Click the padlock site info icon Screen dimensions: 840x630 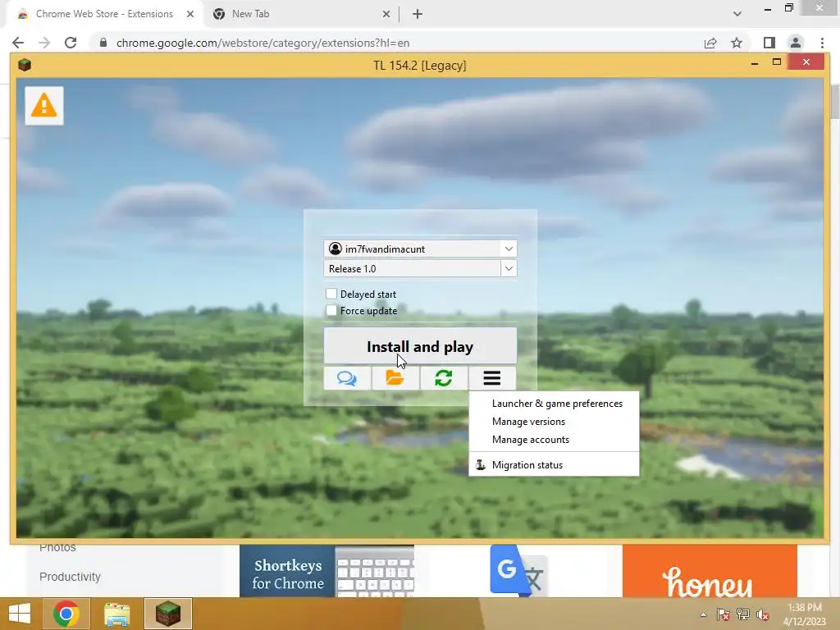[x=103, y=43]
